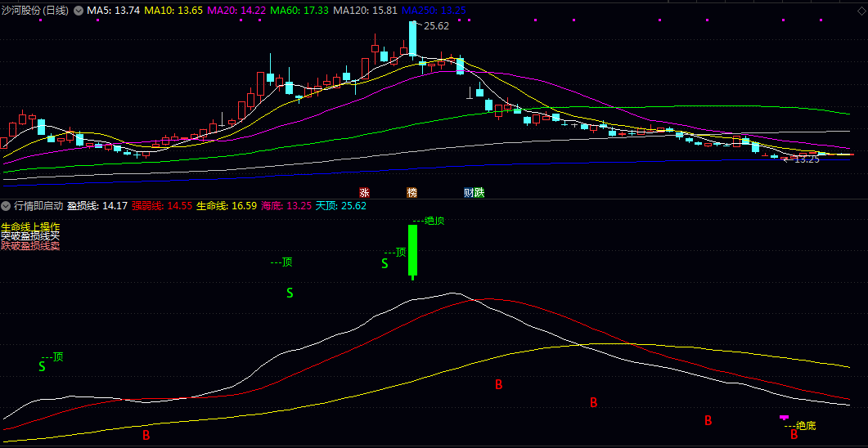Click the red 强弱线 indicator value label
Screen dimensions: 868x448
(161, 206)
